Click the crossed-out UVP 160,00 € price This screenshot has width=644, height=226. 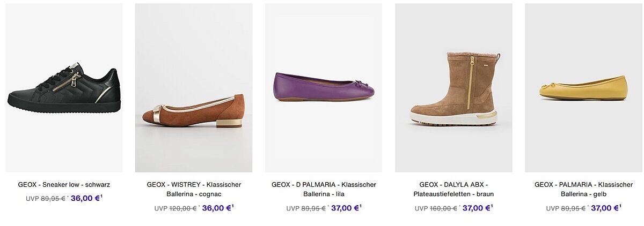(x=443, y=209)
